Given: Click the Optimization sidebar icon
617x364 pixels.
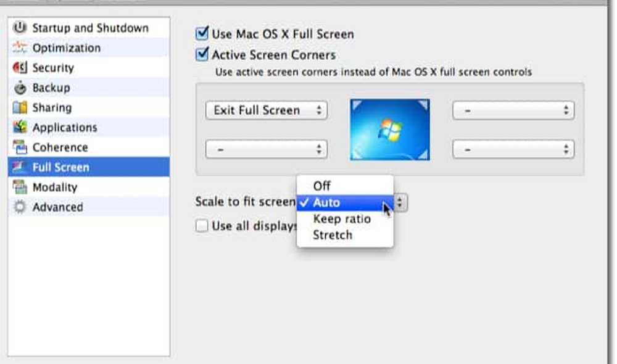Looking at the screenshot, I should 20,48.
